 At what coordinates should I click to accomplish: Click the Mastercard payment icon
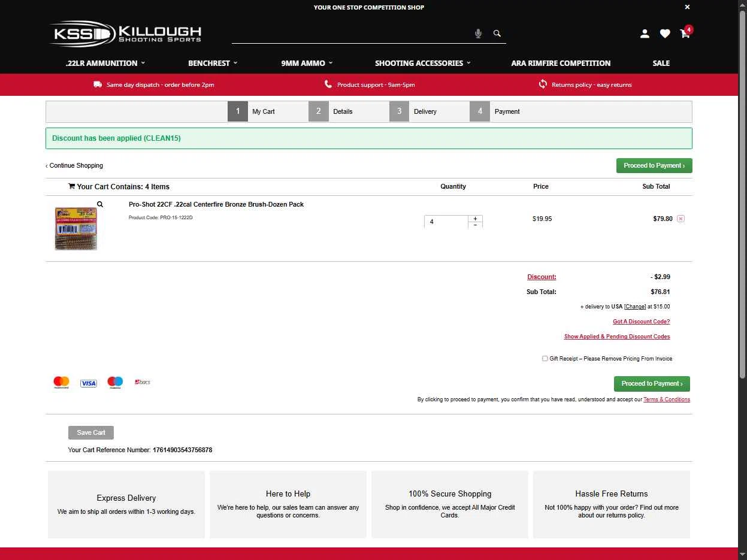coord(61,383)
